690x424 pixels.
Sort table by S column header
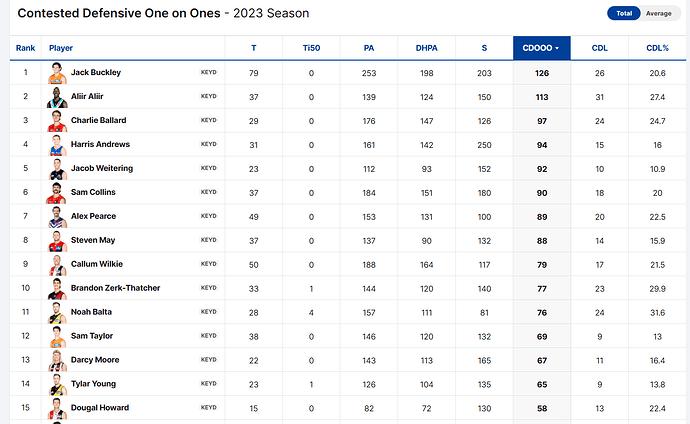click(484, 48)
